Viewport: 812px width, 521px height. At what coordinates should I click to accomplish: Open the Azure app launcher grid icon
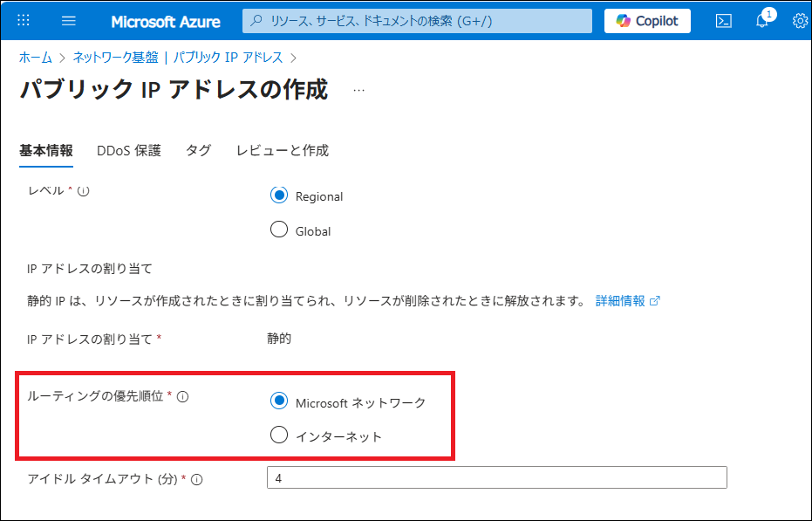click(24, 21)
